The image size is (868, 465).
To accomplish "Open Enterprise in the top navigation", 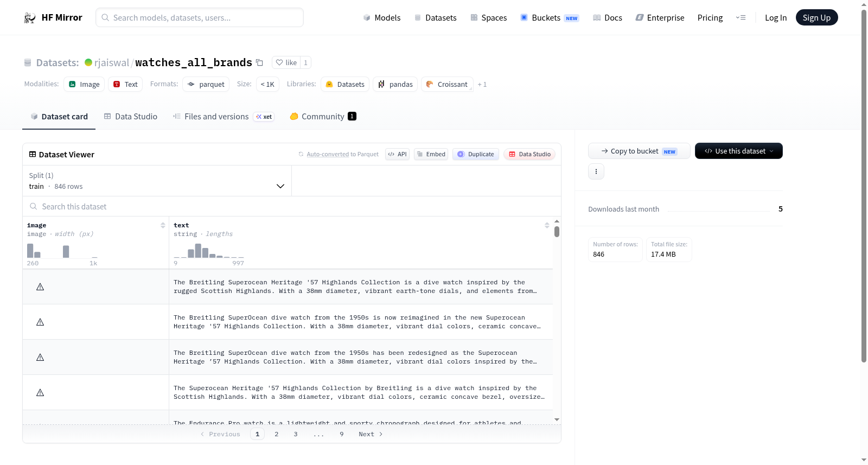I will coord(660,18).
